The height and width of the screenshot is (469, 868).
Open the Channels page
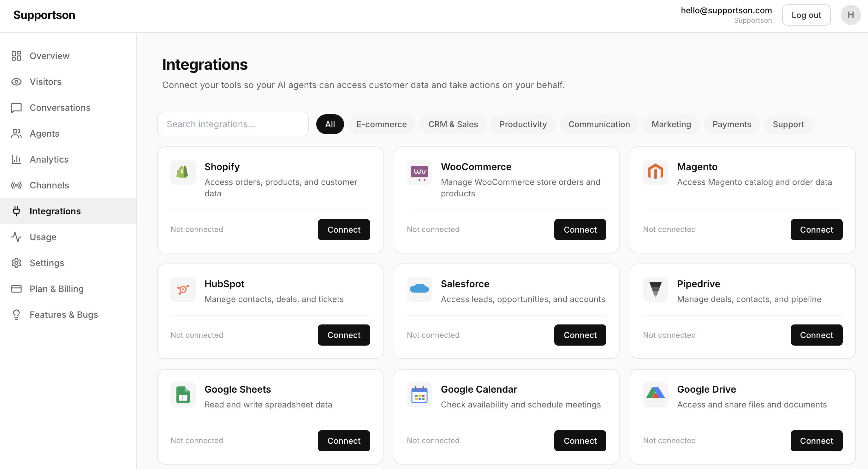click(68, 185)
